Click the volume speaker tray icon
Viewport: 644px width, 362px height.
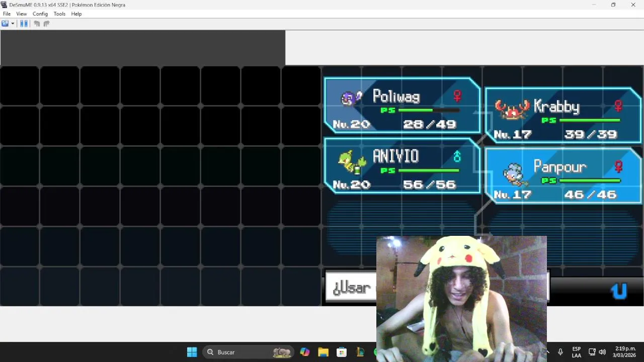(x=602, y=352)
